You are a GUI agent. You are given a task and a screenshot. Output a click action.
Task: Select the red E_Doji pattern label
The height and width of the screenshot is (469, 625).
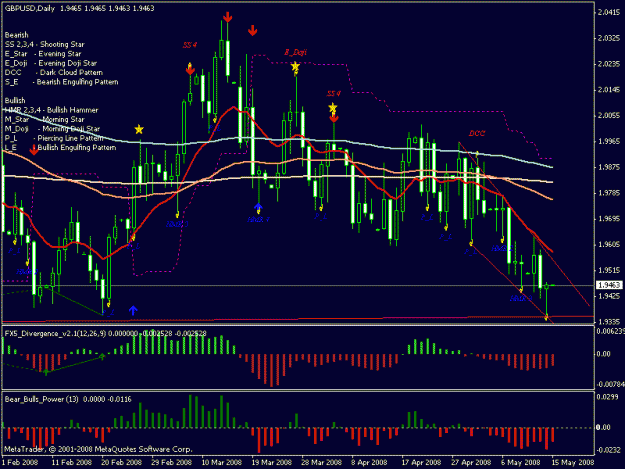295,52
